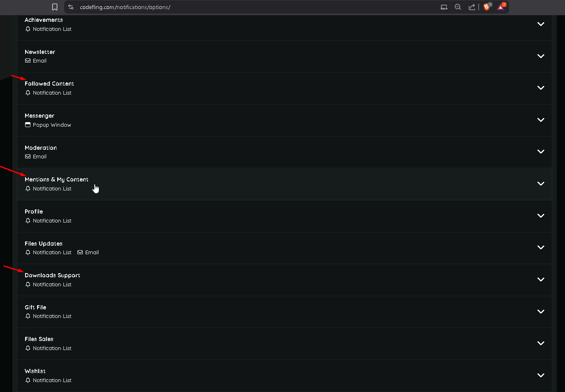Viewport: 565px width, 392px height.
Task: Expand the Downloads Support chevron
Action: tap(541, 280)
